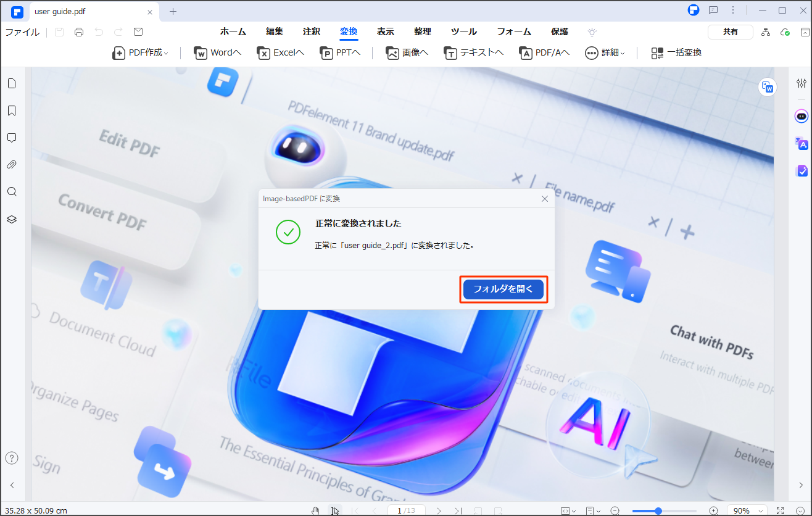Click the undo arrow icon

(x=99, y=32)
